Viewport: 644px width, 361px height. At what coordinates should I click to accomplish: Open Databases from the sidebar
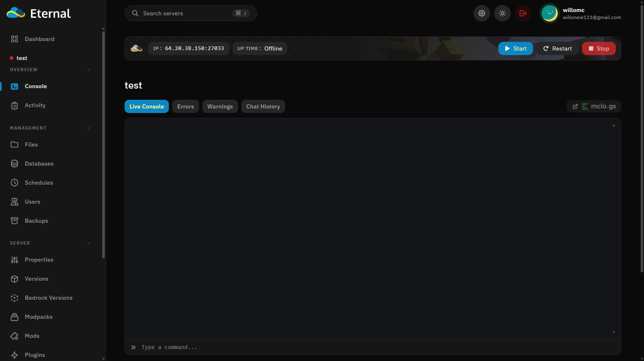(39, 164)
